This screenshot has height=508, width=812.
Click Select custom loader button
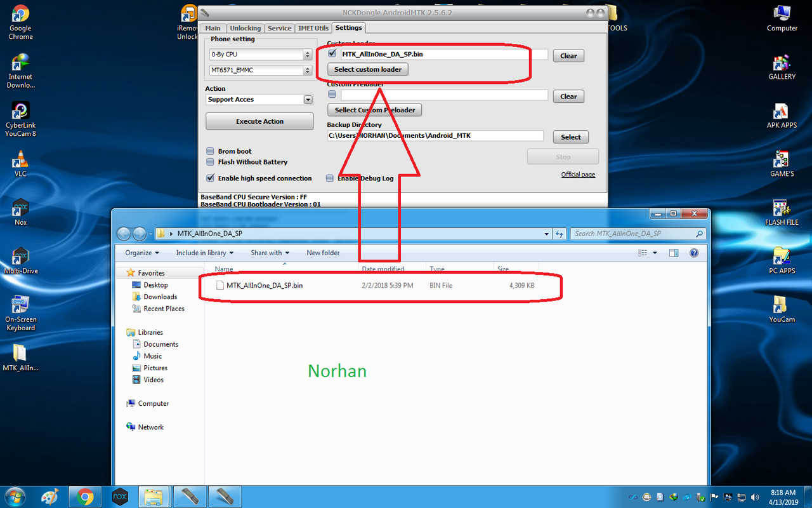368,69
